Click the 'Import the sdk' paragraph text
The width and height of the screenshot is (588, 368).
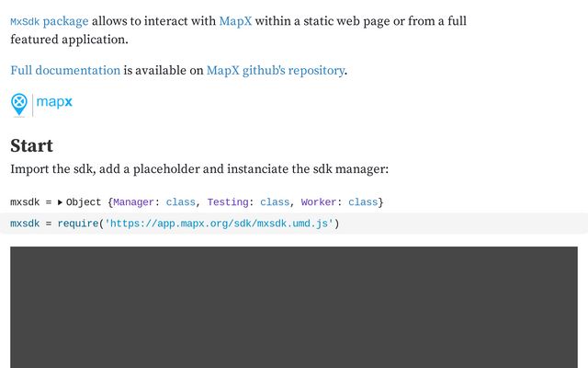(199, 169)
